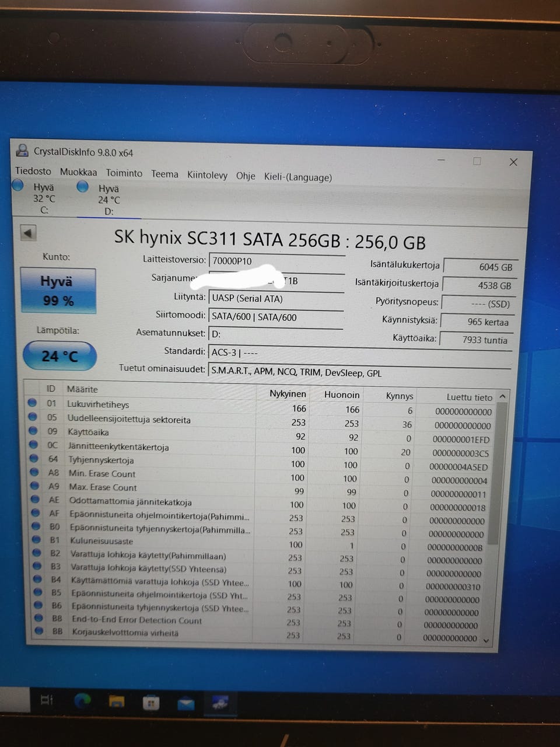
Task: Click the SMART list vertical scrollbar thumb
Action: [x=496, y=473]
